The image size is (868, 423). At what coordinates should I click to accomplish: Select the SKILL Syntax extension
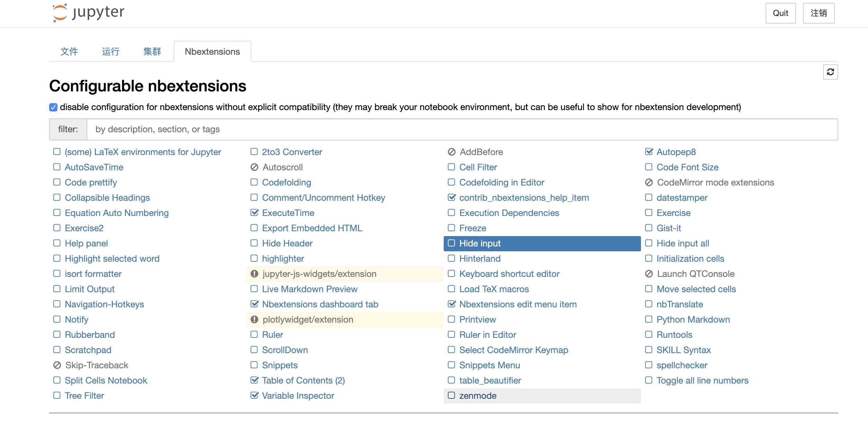coord(684,350)
